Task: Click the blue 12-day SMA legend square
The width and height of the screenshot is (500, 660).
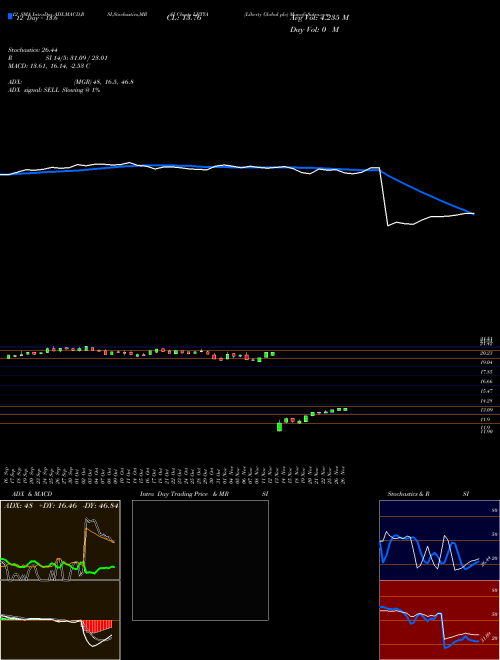Action: coord(10,16)
